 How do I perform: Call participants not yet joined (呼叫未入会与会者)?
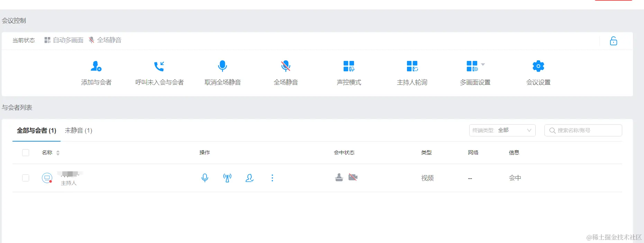(x=159, y=66)
